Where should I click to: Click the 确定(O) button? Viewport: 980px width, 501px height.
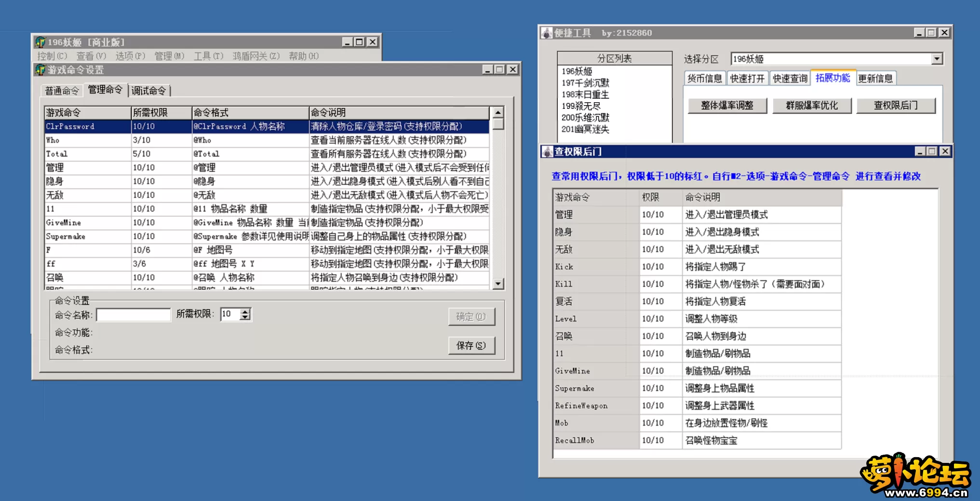click(471, 317)
